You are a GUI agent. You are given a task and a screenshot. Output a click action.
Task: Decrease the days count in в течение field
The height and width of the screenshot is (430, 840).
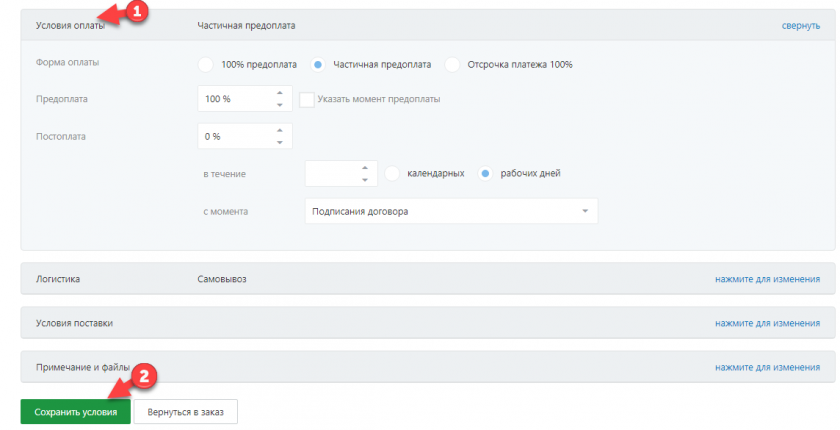(364, 180)
